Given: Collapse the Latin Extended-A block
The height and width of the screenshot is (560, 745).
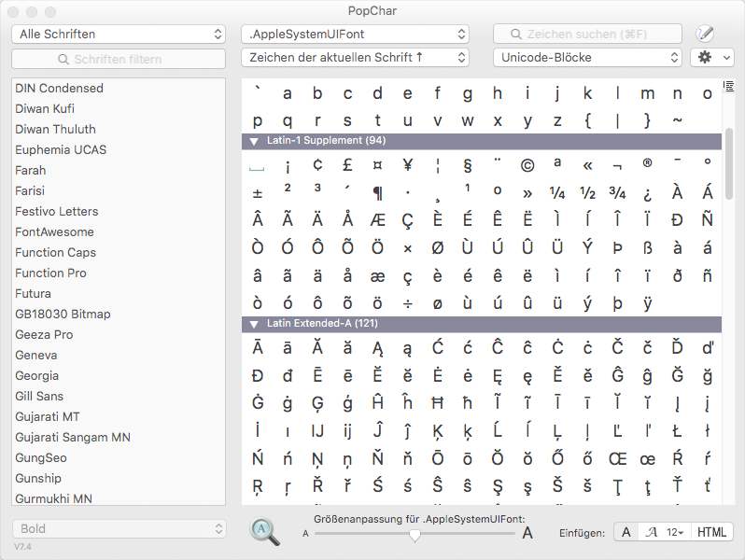Looking at the screenshot, I should click(254, 324).
